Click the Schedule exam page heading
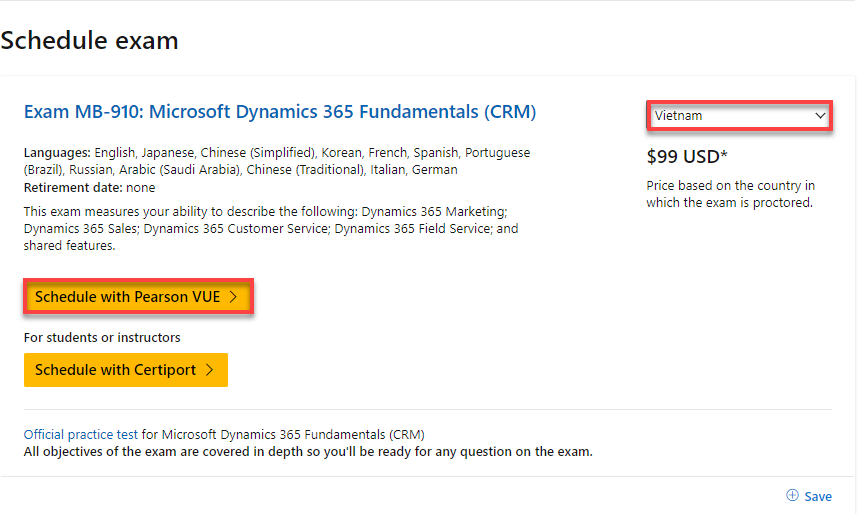The image size is (858, 514). 90,41
